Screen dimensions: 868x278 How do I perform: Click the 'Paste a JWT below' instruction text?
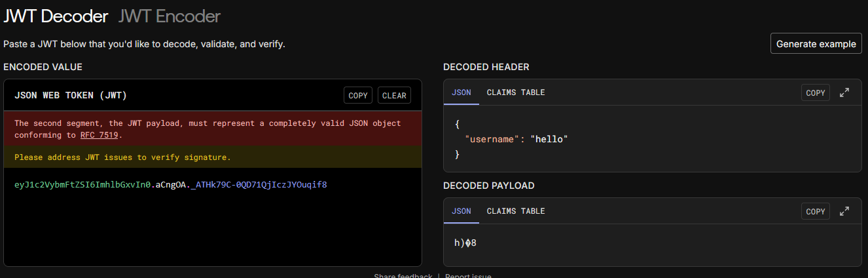[144, 45]
